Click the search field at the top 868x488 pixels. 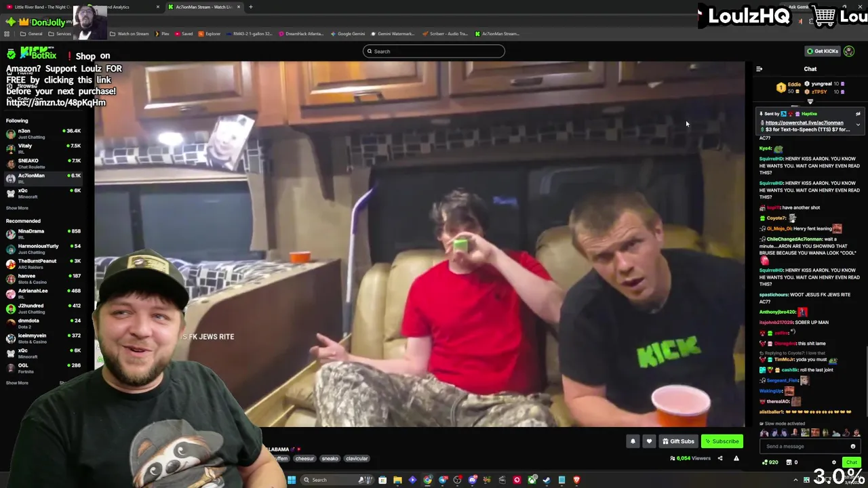pos(434,52)
